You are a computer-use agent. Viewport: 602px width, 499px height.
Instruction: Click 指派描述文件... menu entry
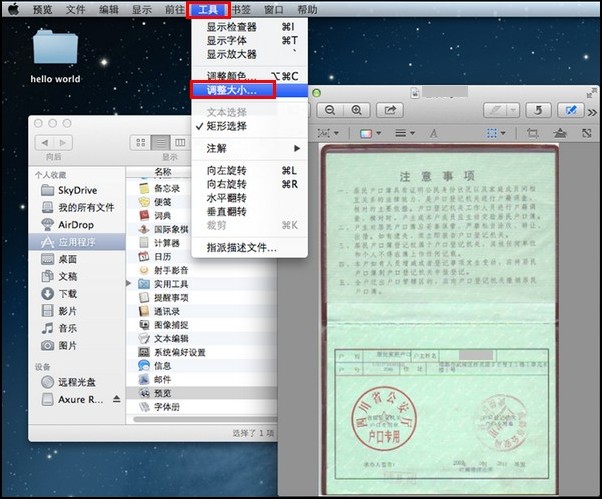(241, 247)
